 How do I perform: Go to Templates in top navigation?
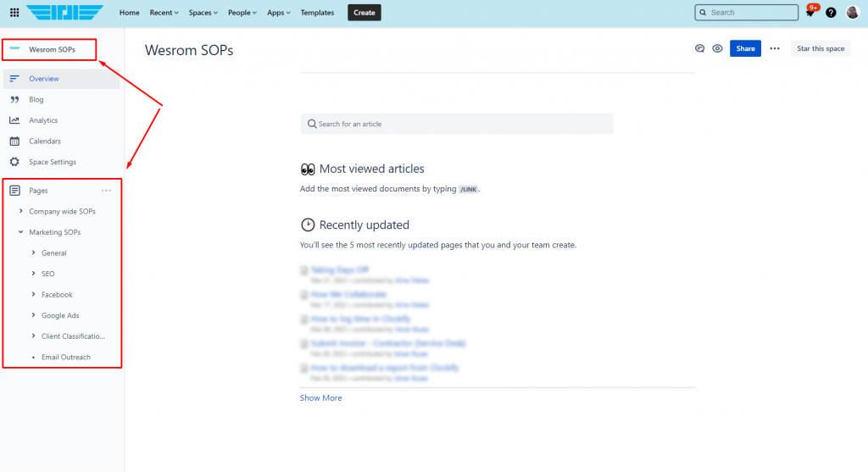point(317,13)
